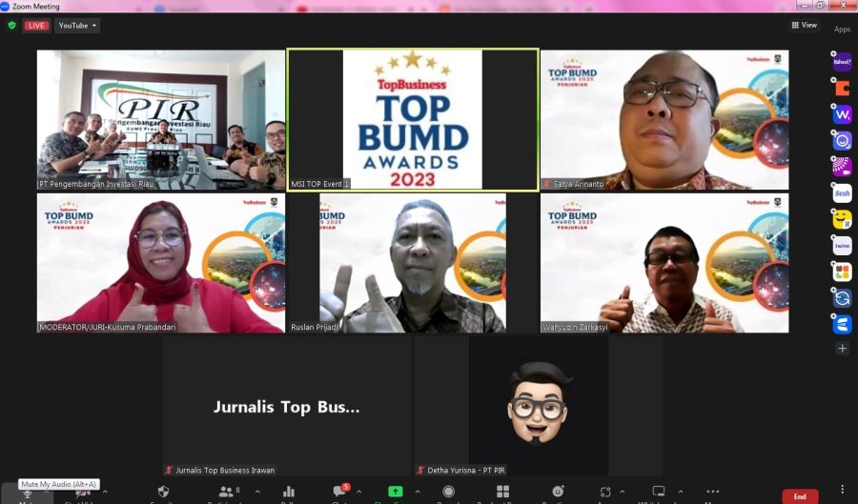Click the 'Zoom Meeting' window title
This screenshot has width=858, height=504.
(x=35, y=7)
